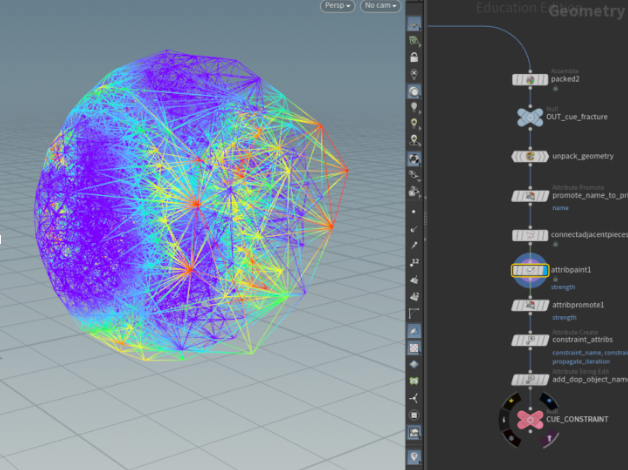Open the visualizers marker pin icon
This screenshot has height=470, width=628.
[x=414, y=456]
